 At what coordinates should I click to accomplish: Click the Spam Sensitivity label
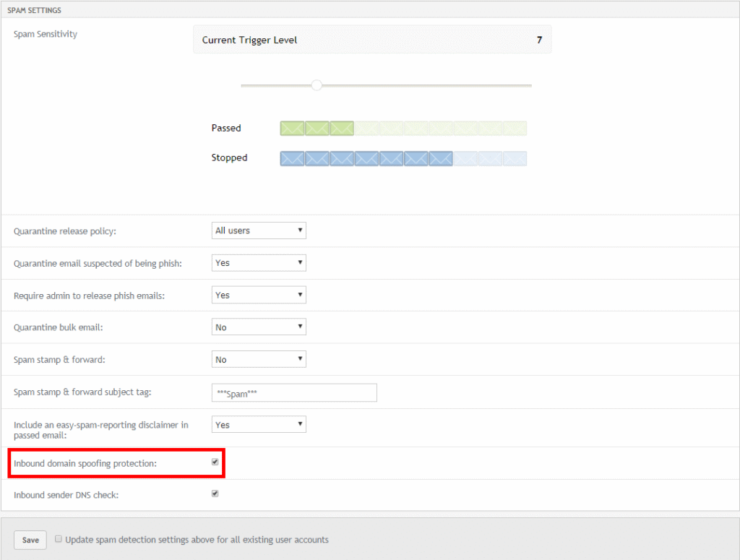46,34
